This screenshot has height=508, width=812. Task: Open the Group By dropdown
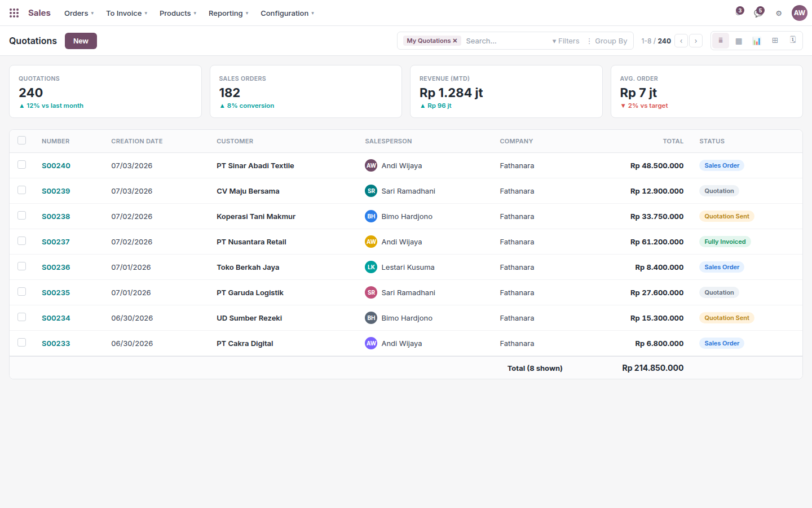click(x=607, y=41)
